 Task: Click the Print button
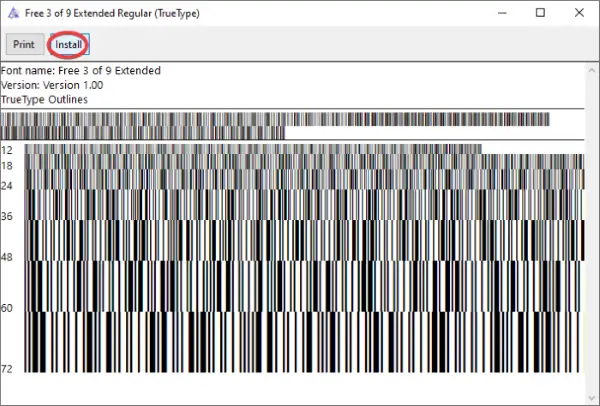(24, 44)
